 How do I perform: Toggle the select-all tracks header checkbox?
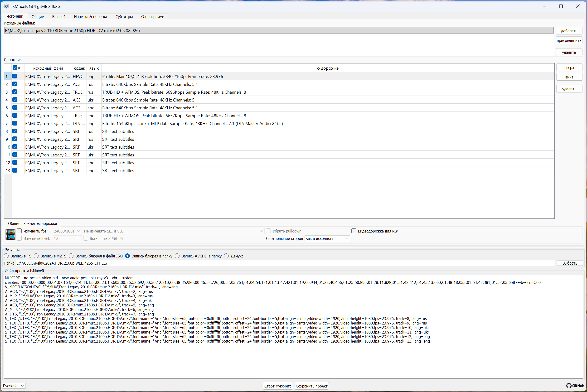tap(15, 68)
